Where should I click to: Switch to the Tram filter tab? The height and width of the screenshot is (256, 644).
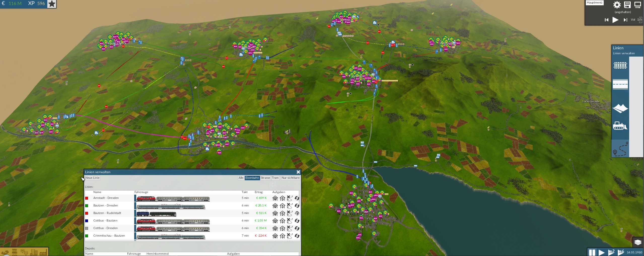click(x=275, y=178)
